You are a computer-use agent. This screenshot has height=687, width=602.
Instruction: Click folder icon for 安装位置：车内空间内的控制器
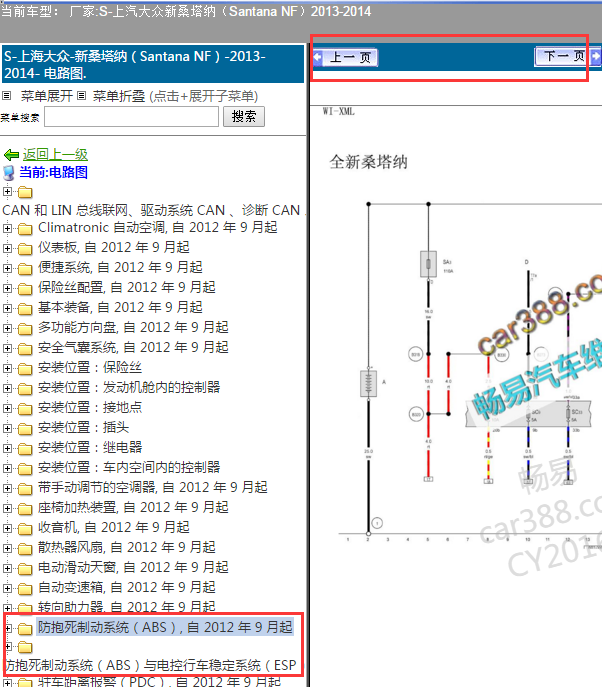(25, 469)
